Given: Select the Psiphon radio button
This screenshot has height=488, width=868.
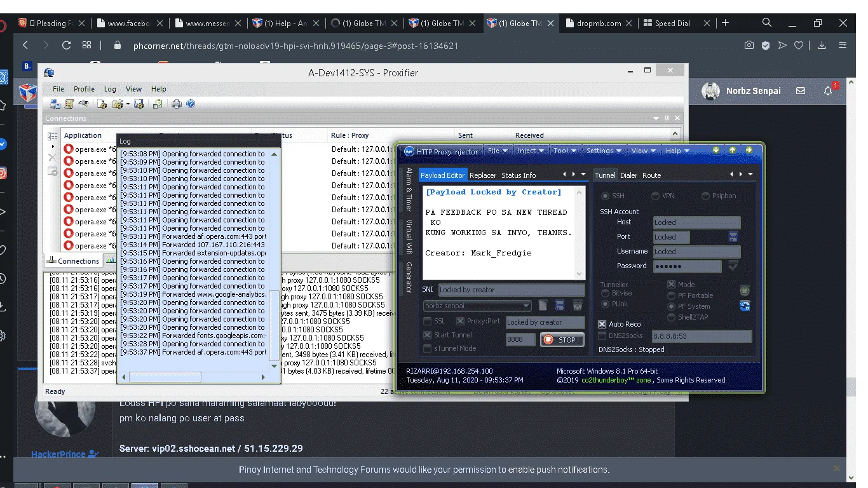Looking at the screenshot, I should click(x=705, y=196).
